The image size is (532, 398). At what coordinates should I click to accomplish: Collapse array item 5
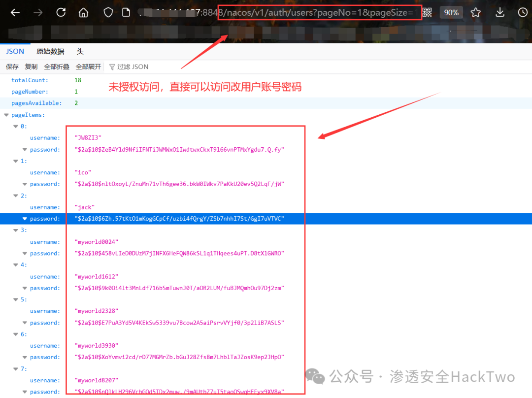(16, 299)
